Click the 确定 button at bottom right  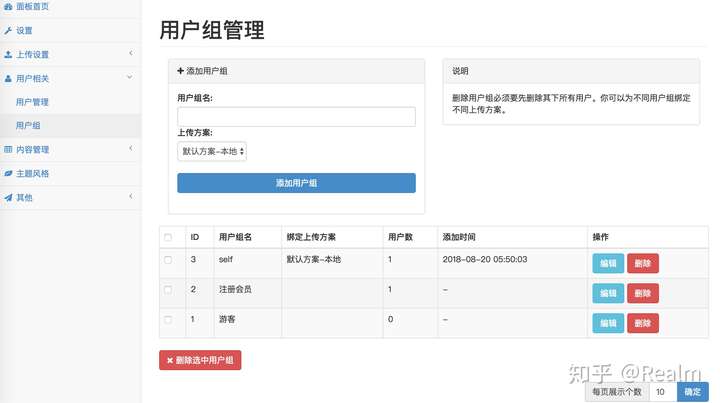[692, 392]
